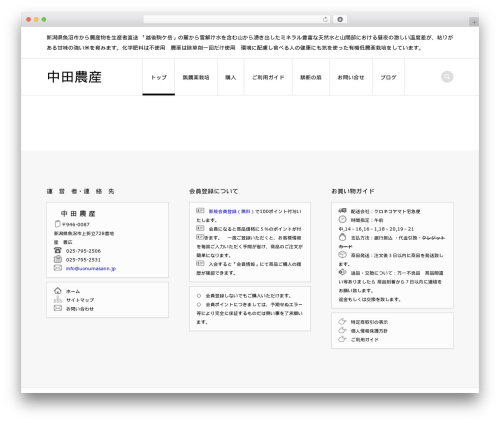
Task: Click the card icon beside the blue registration link
Action: [x=200, y=210]
